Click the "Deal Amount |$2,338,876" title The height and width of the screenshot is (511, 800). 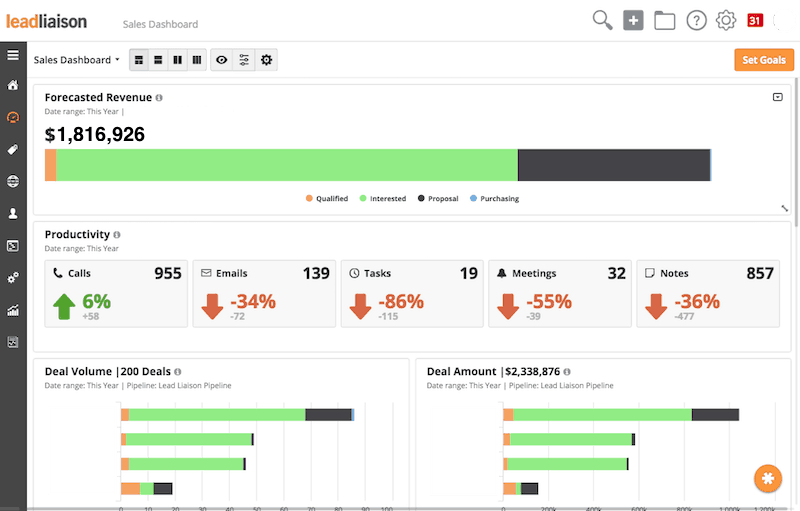coord(493,372)
